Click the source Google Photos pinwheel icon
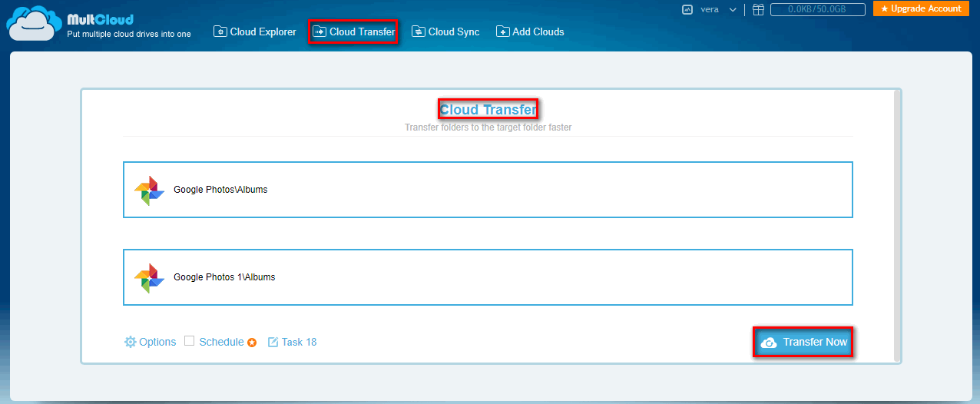 coord(149,190)
